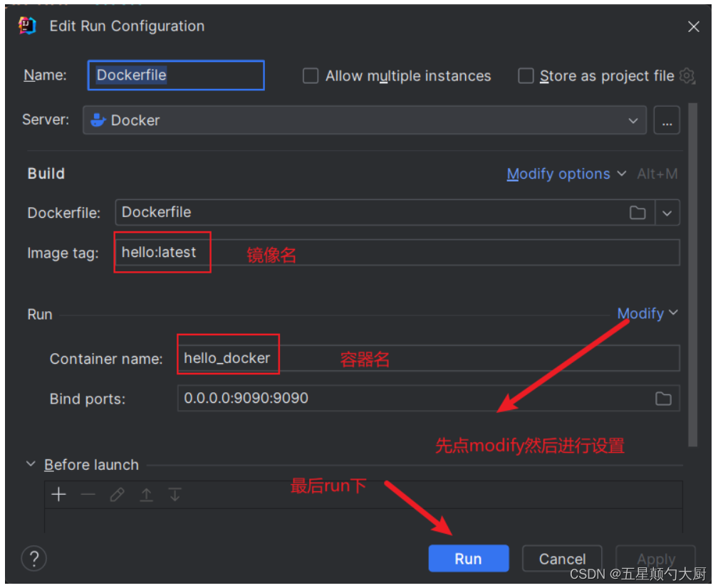Open the Dockerfile path dropdown arrow
718x588 pixels.
(667, 212)
